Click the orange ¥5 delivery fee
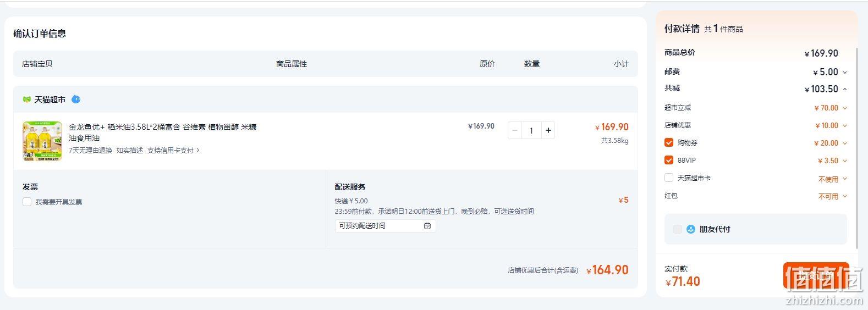 pyautogui.click(x=623, y=200)
